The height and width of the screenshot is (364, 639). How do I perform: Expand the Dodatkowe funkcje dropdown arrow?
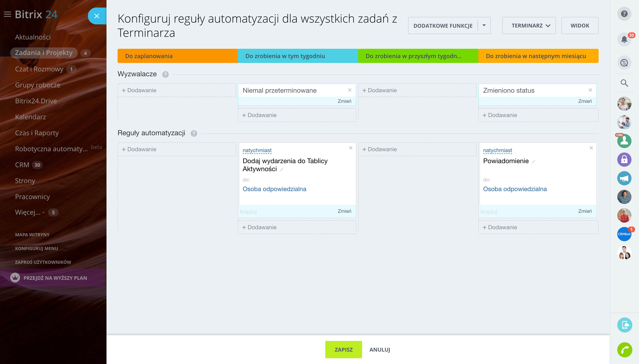tap(484, 25)
